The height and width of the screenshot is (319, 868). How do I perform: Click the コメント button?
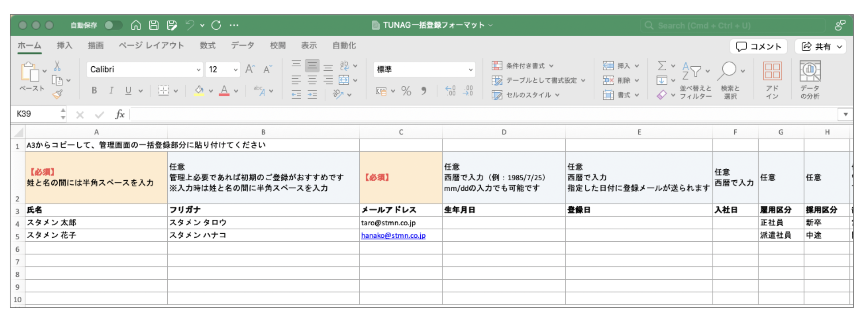pyautogui.click(x=759, y=46)
